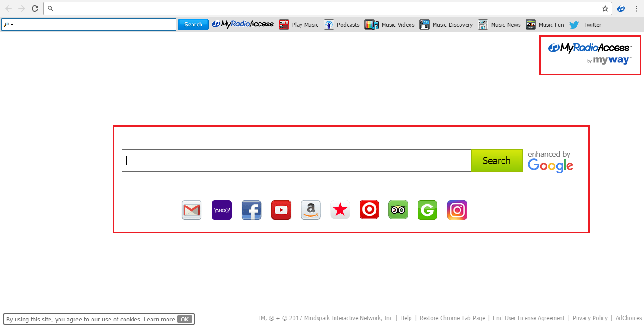The image size is (644, 329).
Task: Click the browser back arrow
Action: (x=8, y=8)
